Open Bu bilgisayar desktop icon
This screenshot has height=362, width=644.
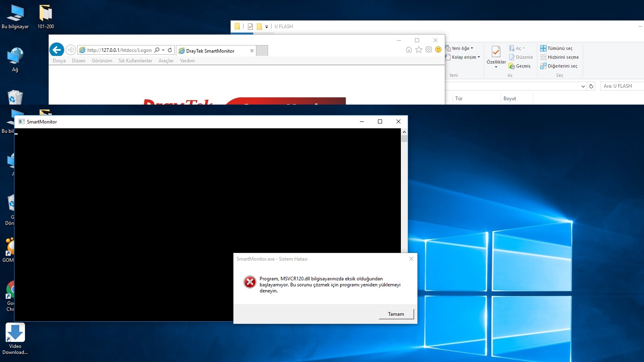[x=15, y=17]
